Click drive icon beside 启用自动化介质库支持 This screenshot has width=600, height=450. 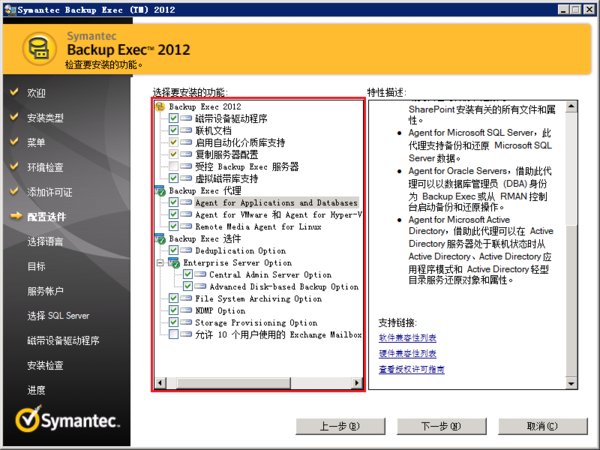click(x=186, y=142)
